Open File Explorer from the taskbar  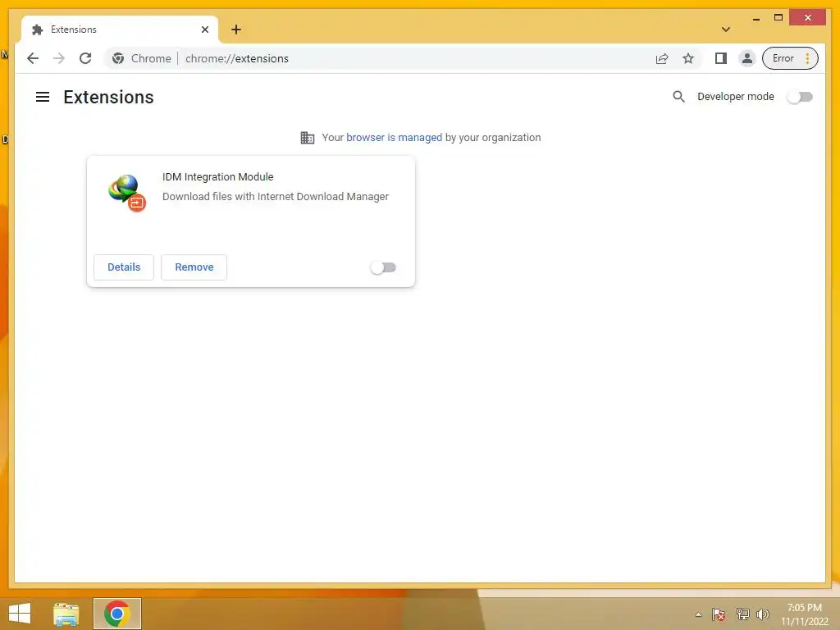pos(66,614)
